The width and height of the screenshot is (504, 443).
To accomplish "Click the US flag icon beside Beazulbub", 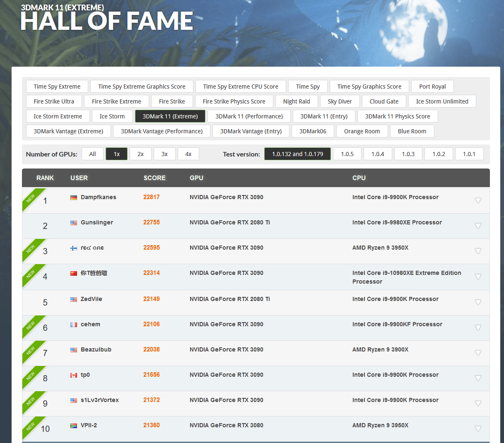I will (x=74, y=350).
